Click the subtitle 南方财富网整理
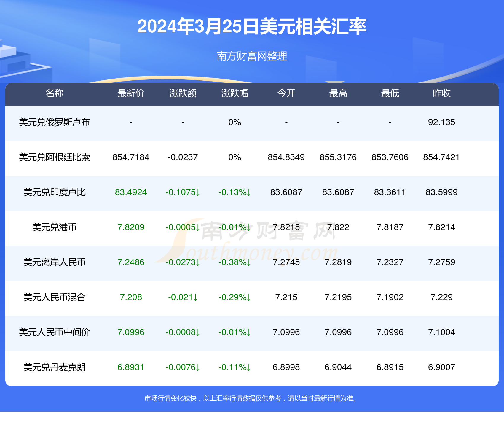 (252, 56)
